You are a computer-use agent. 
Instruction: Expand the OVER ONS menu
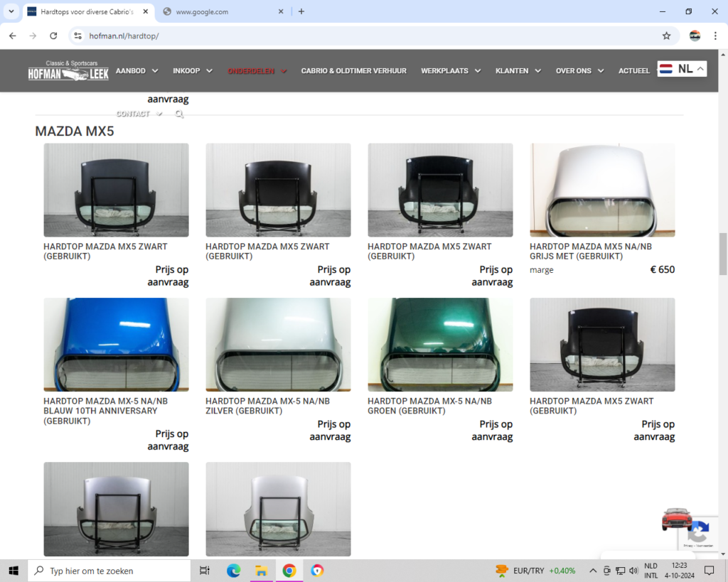pyautogui.click(x=579, y=70)
